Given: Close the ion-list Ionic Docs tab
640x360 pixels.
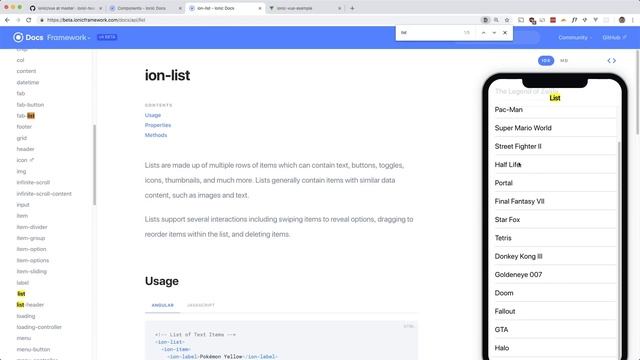Looking at the screenshot, I should pos(260,8).
